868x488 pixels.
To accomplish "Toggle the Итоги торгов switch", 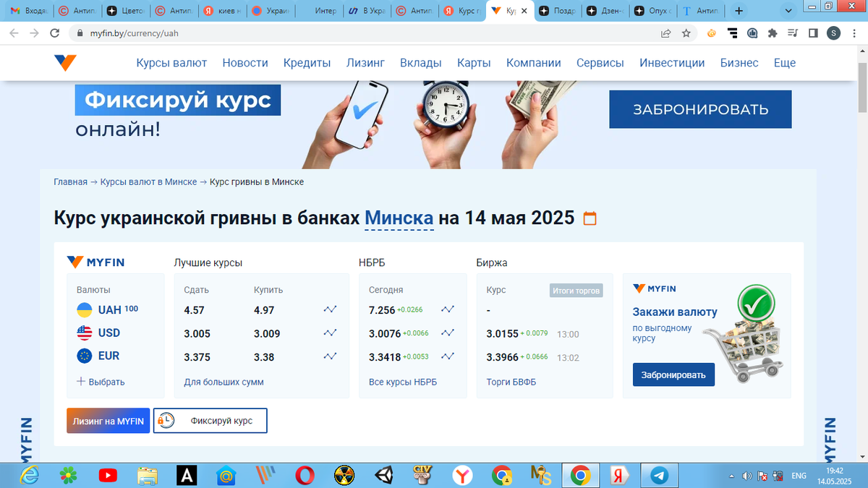I will (x=576, y=290).
